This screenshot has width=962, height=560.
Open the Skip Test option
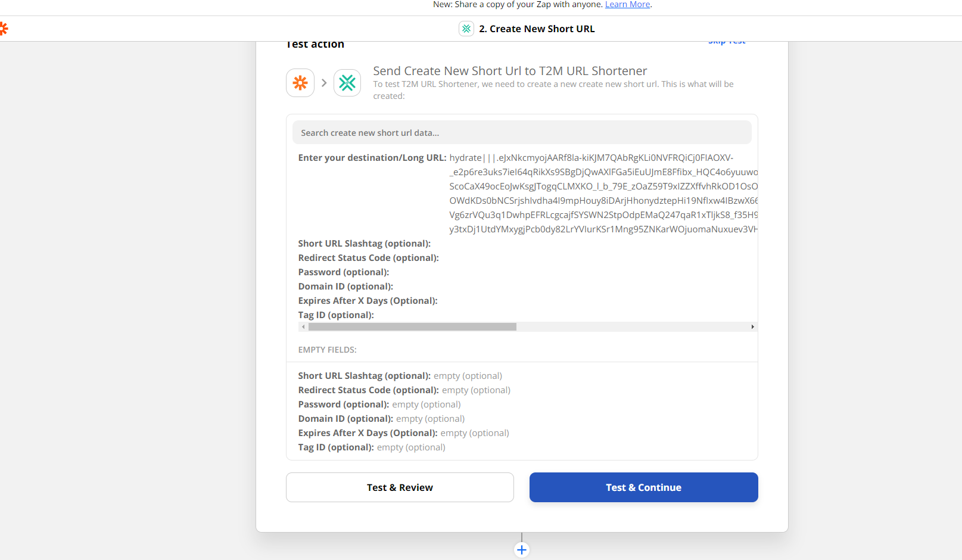click(x=726, y=41)
